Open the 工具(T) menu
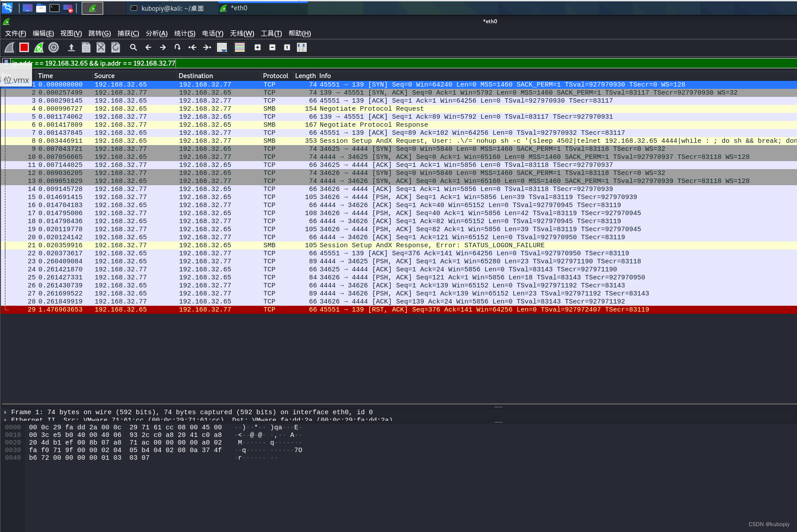This screenshot has height=532, width=797. click(x=271, y=33)
